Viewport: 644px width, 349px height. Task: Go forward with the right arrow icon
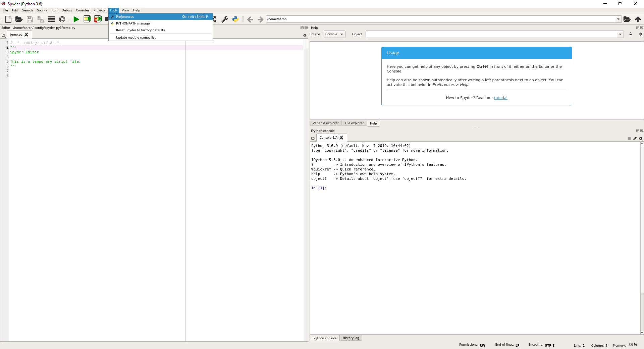point(260,19)
